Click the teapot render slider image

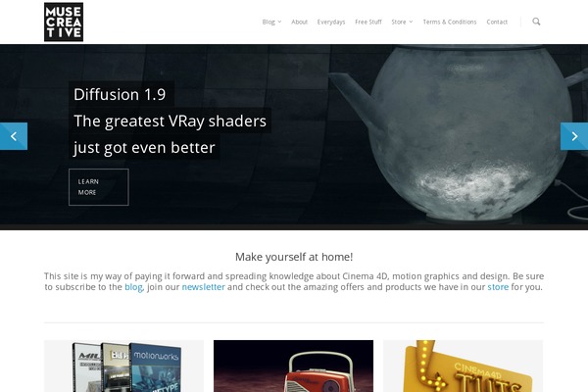pos(458,135)
